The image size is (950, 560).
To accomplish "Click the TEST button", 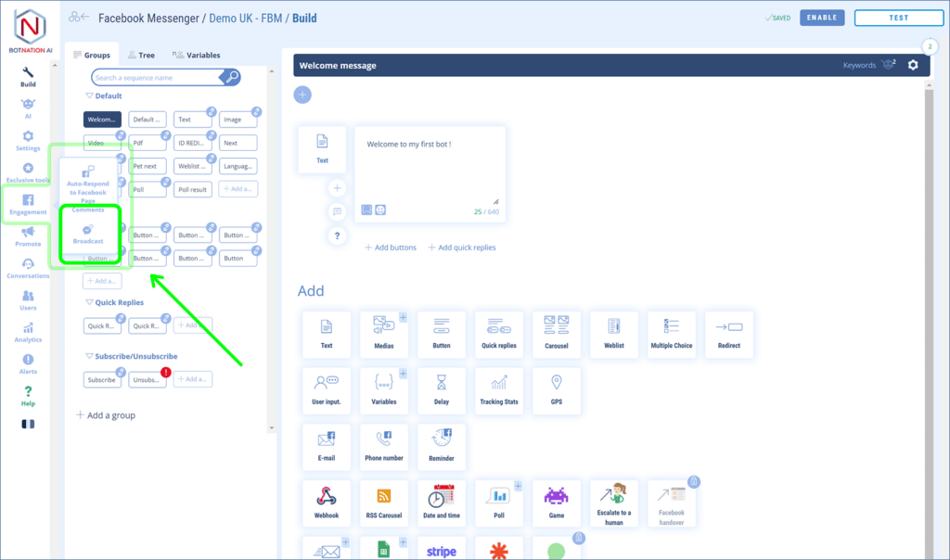I will 898,18.
